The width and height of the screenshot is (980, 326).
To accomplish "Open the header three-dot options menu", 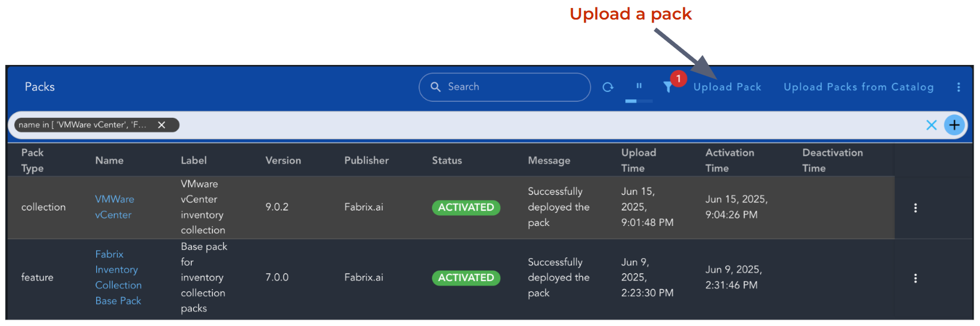I will click(958, 87).
